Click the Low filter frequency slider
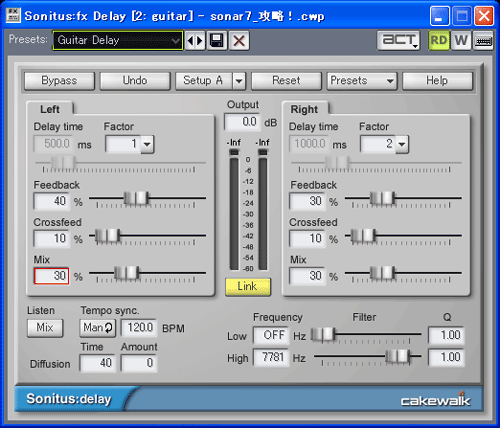Viewport: 500px width, 428px height. (x=366, y=335)
